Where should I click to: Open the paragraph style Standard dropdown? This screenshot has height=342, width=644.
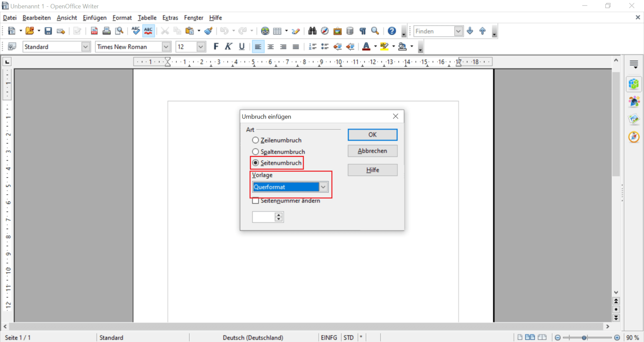point(86,47)
